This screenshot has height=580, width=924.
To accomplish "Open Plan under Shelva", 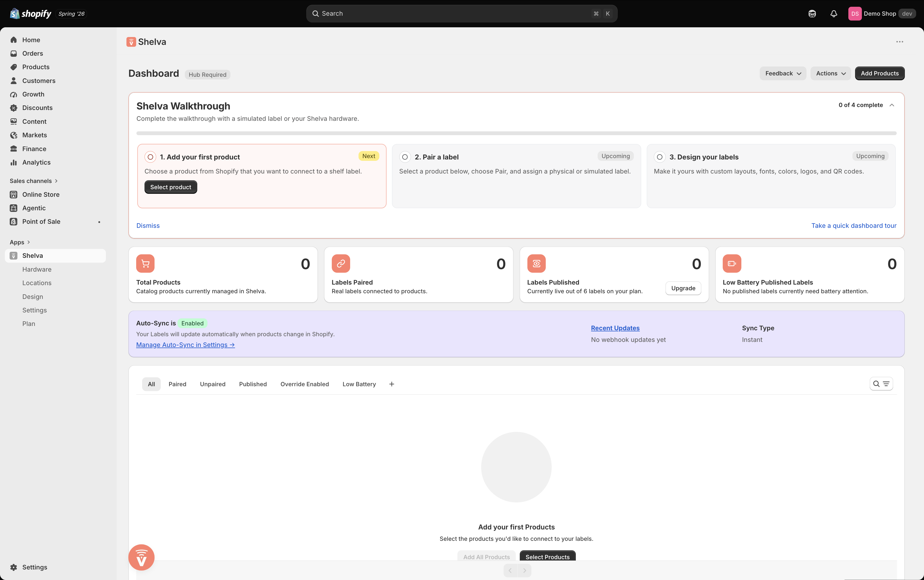I will 29,324.
